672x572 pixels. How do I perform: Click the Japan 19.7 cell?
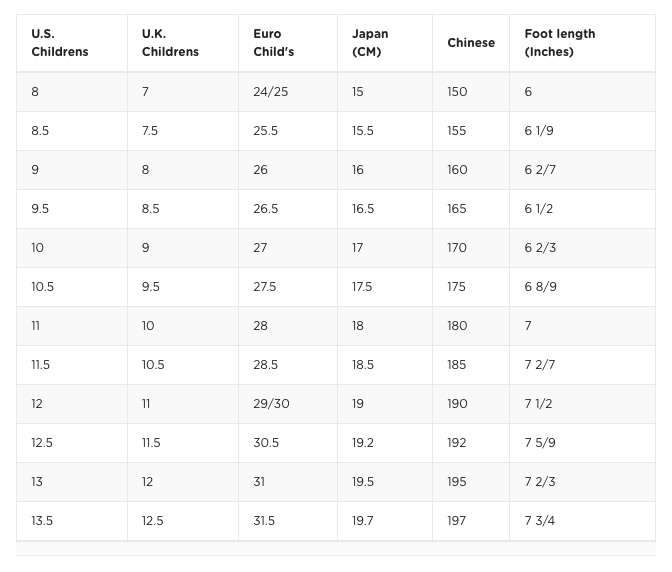tap(363, 521)
